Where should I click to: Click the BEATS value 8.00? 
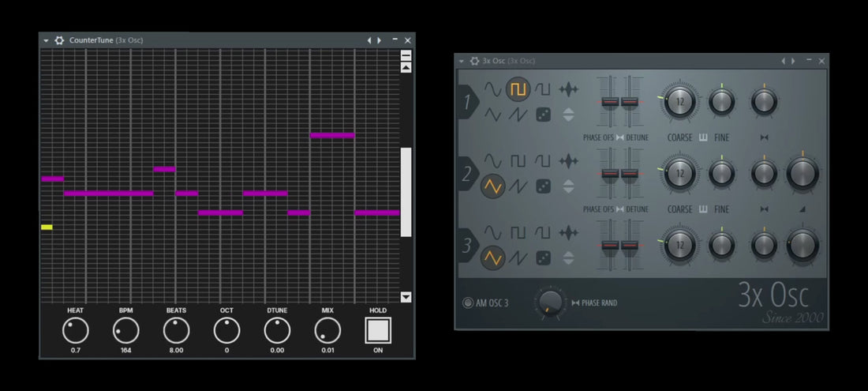[176, 350]
